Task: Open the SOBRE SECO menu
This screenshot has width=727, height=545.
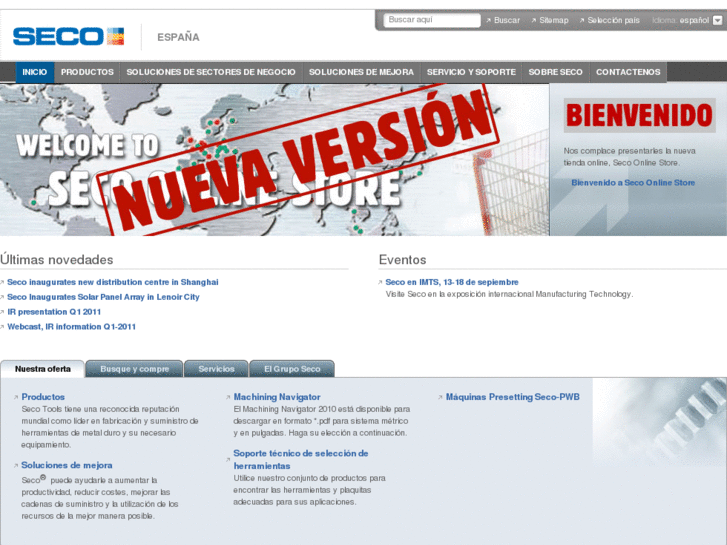Action: point(555,72)
